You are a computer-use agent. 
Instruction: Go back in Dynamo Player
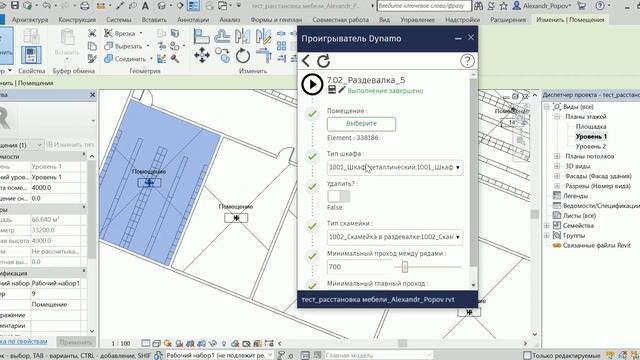(306, 61)
